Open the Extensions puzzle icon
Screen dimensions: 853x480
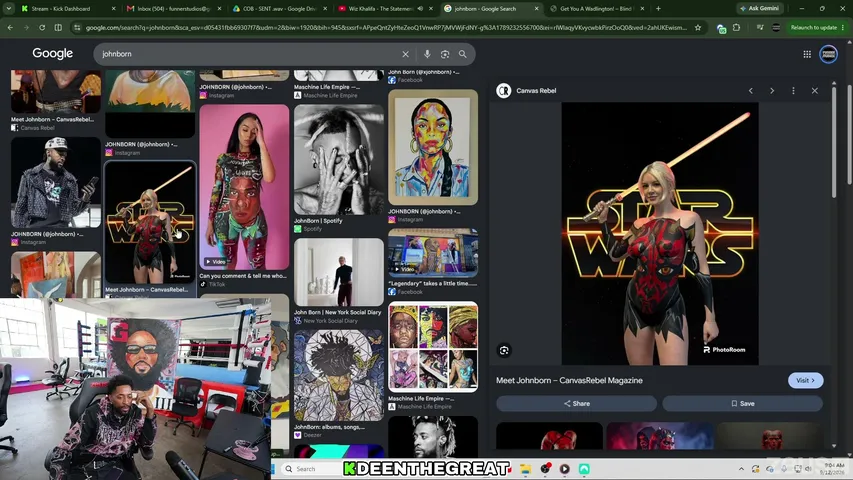737,27
